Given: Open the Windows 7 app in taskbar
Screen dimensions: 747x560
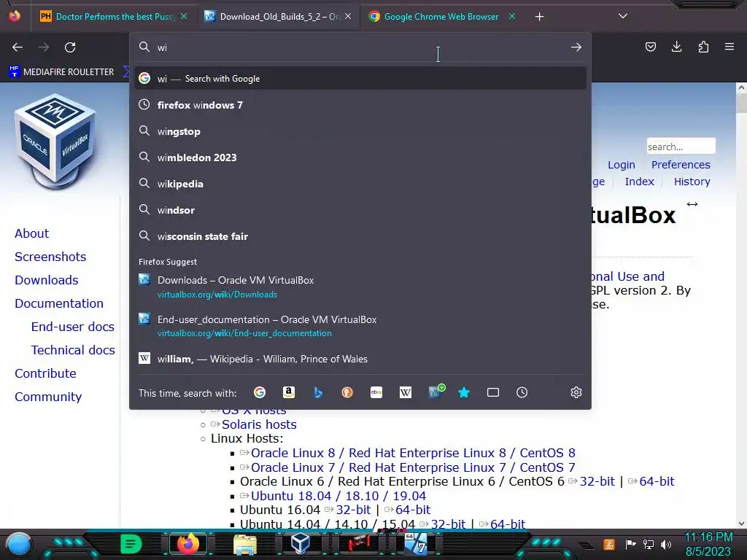Looking at the screenshot, I should coord(416,544).
